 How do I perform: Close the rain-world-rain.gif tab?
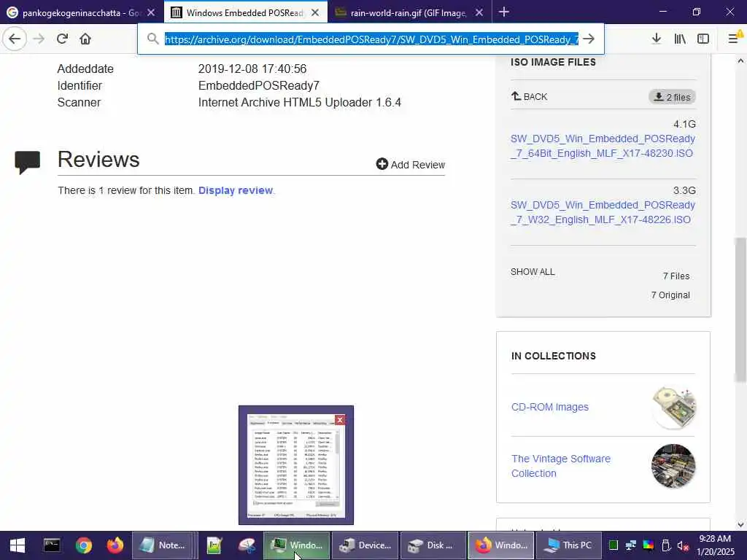[479, 13]
